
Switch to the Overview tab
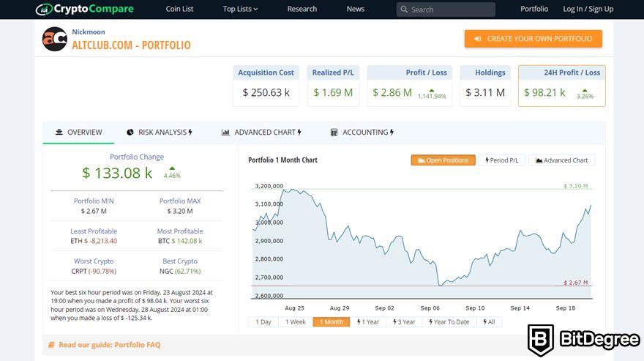pos(78,132)
